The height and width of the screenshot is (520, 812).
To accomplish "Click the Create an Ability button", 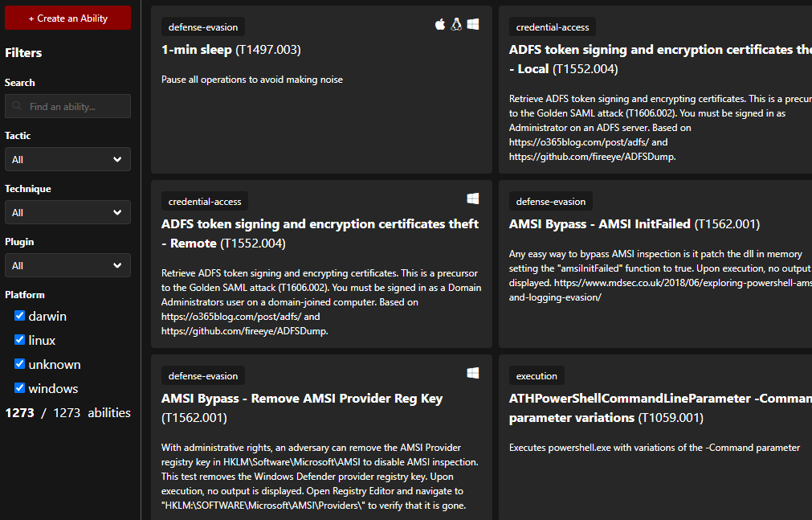I will click(67, 18).
